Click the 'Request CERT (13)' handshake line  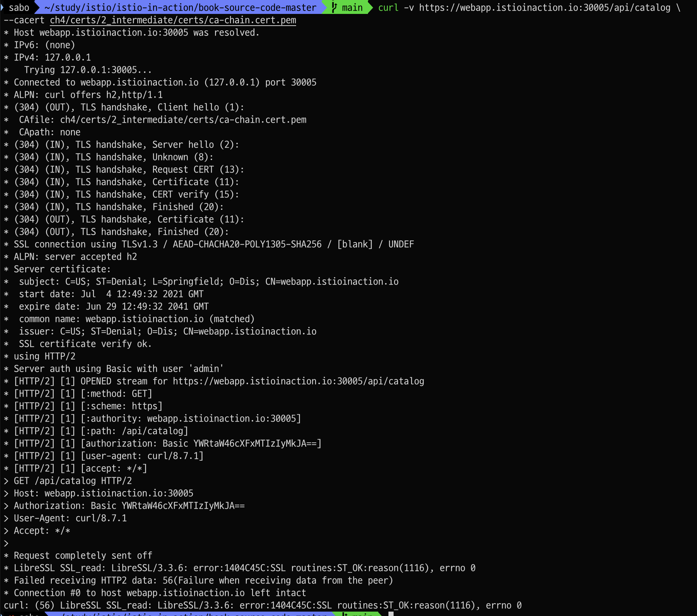pyautogui.click(x=124, y=170)
